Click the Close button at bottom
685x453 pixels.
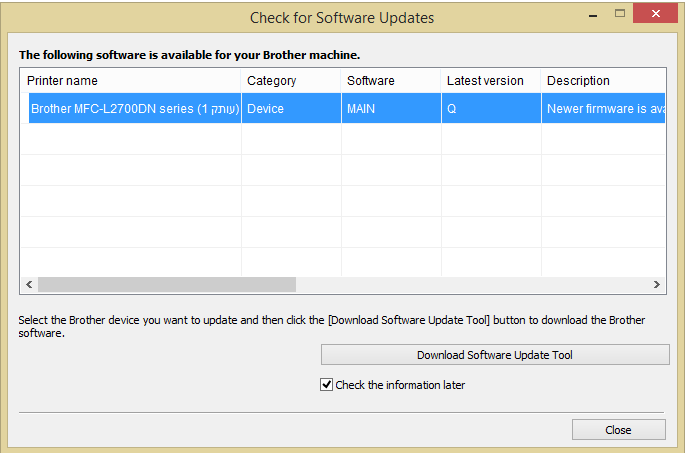pos(619,430)
